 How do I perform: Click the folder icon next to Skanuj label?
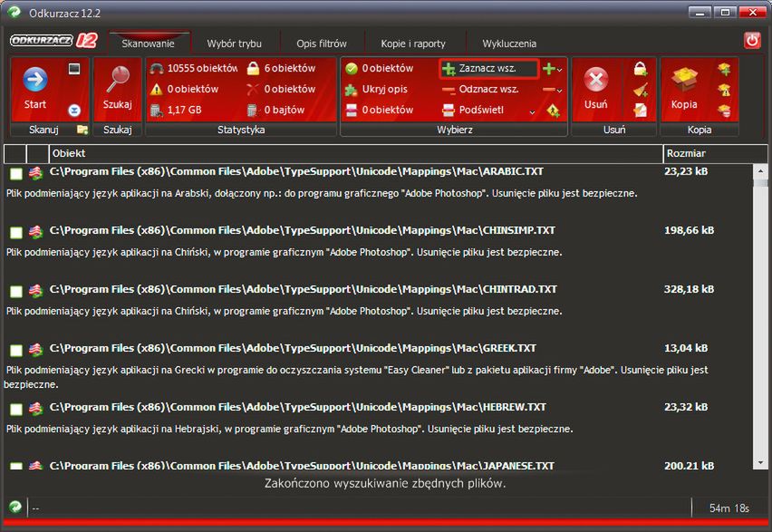point(82,130)
